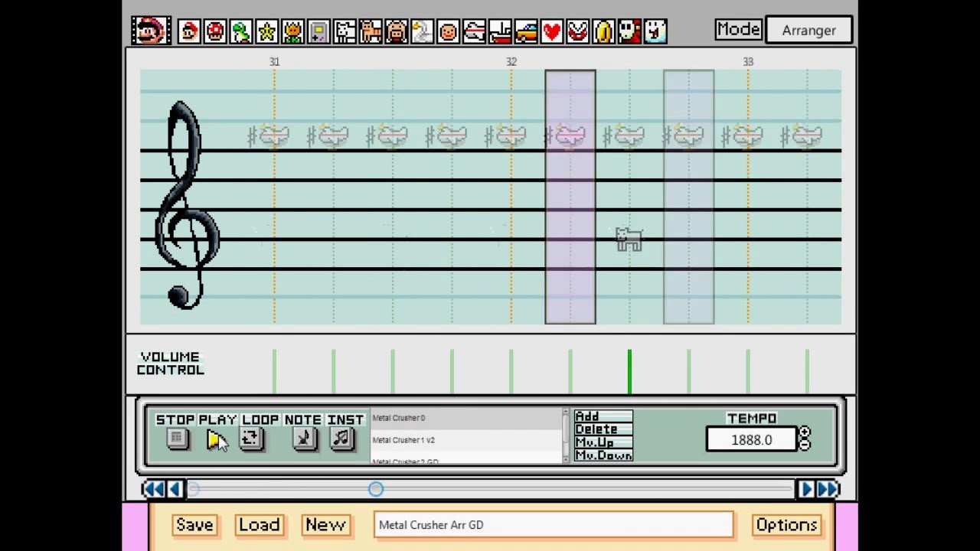Select the Coin instrument icon
Image resolution: width=980 pixels, height=551 pixels.
(604, 31)
